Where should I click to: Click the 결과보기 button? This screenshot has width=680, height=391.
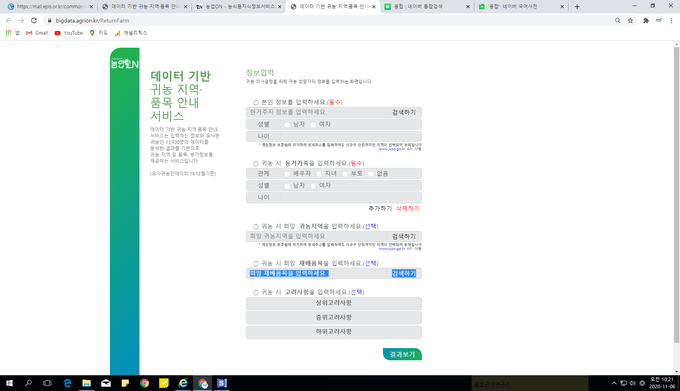coord(402,354)
